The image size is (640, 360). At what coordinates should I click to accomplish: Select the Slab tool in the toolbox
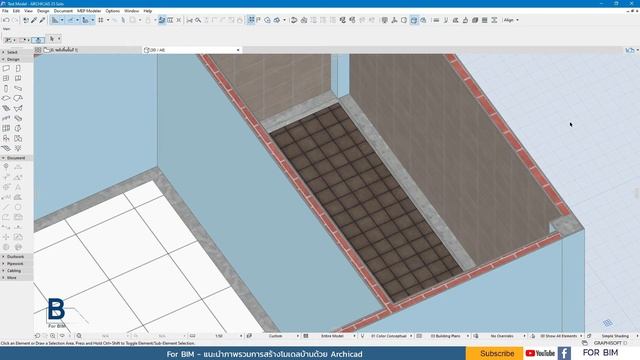pyautogui.click(x=6, y=98)
